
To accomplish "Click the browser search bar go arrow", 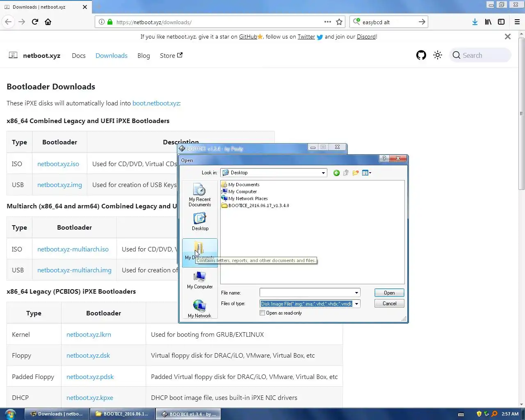I will [x=422, y=22].
